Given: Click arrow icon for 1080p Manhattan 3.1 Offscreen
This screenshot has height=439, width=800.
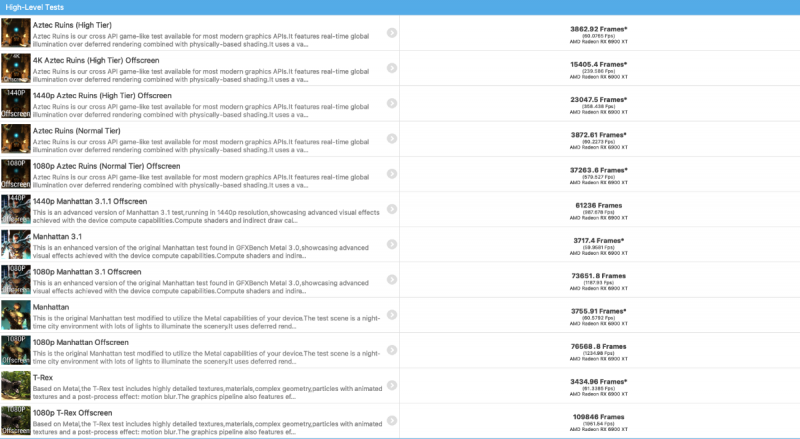Looking at the screenshot, I should click(x=392, y=279).
